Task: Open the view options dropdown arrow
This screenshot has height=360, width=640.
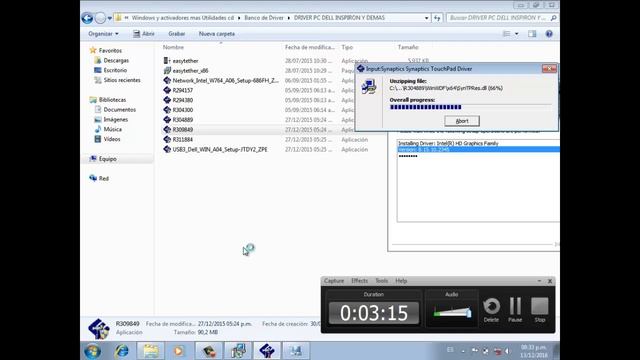Action: click(516, 34)
